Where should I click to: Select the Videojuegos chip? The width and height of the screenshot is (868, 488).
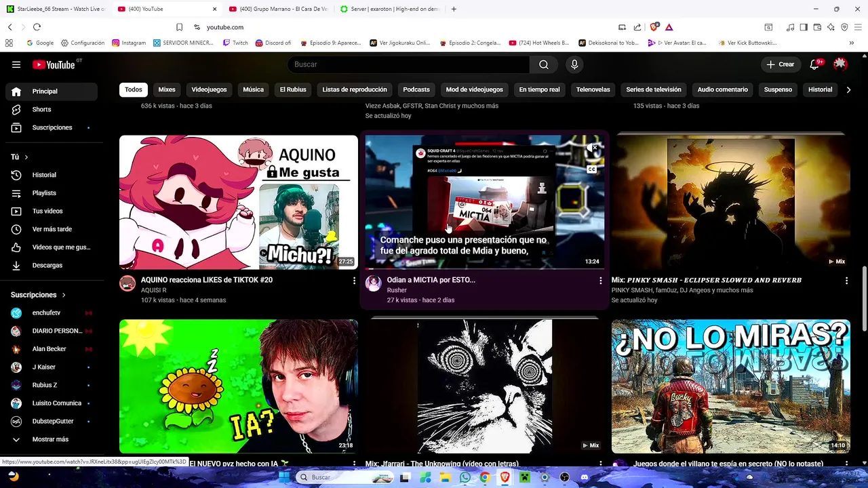click(209, 89)
